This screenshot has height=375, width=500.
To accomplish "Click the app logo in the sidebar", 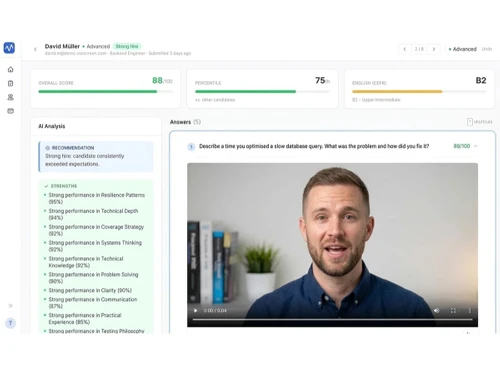I will (x=9, y=48).
